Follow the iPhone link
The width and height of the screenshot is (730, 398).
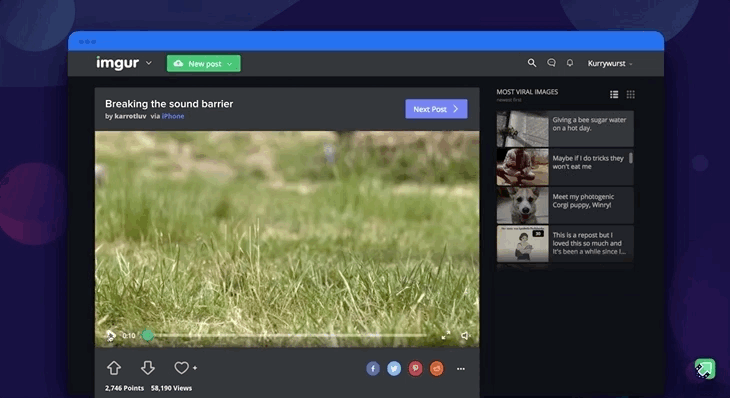coord(173,116)
